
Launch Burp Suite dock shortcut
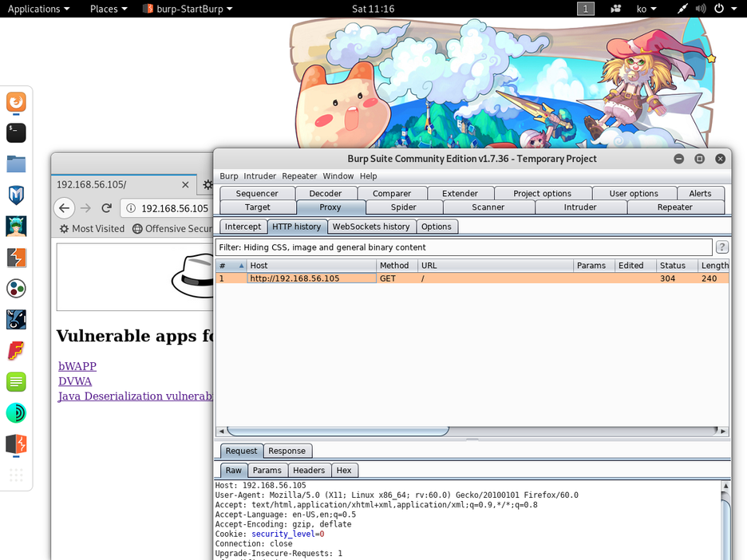pyautogui.click(x=16, y=258)
